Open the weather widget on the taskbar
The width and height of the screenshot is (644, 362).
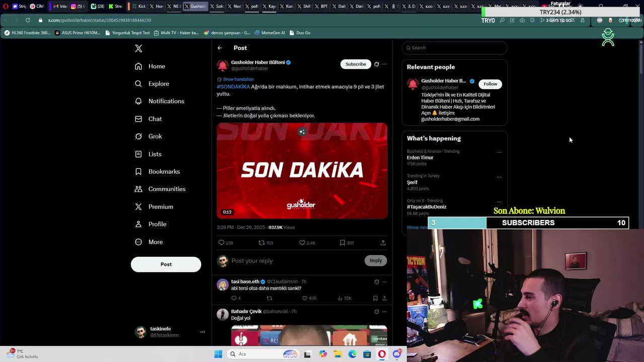(x=22, y=354)
